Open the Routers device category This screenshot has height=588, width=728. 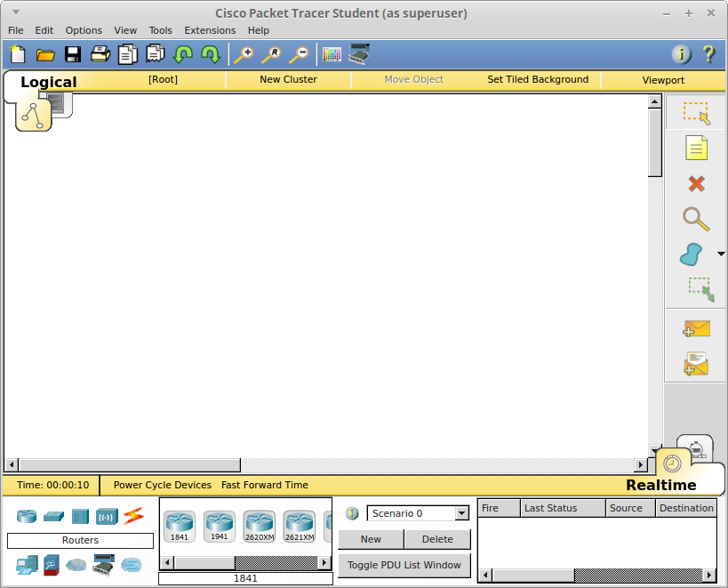(x=27, y=516)
